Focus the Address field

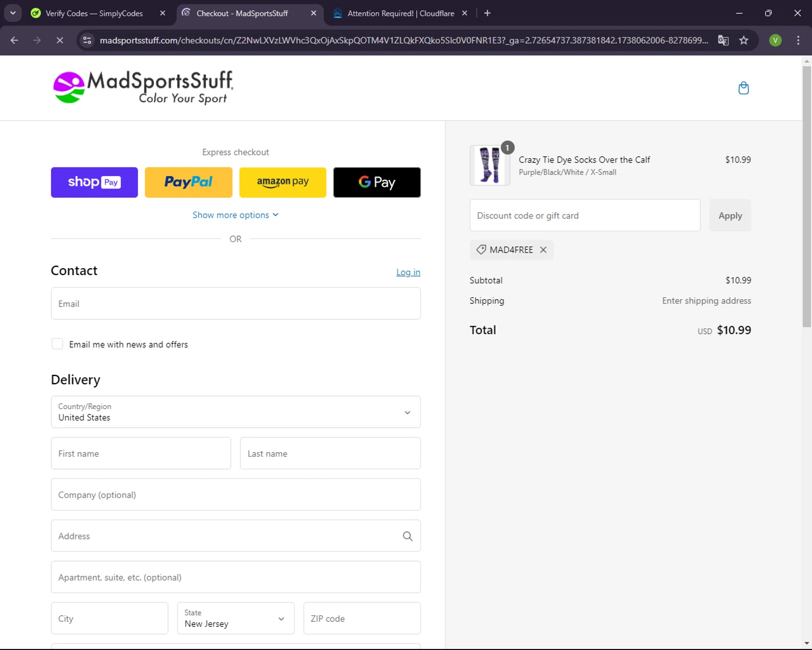click(x=235, y=536)
